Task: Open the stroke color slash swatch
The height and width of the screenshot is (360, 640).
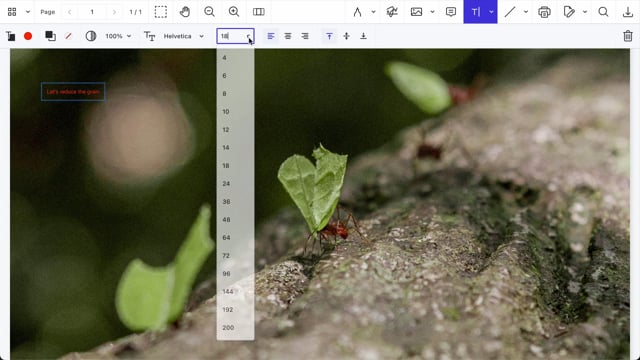Action: pyautogui.click(x=69, y=36)
